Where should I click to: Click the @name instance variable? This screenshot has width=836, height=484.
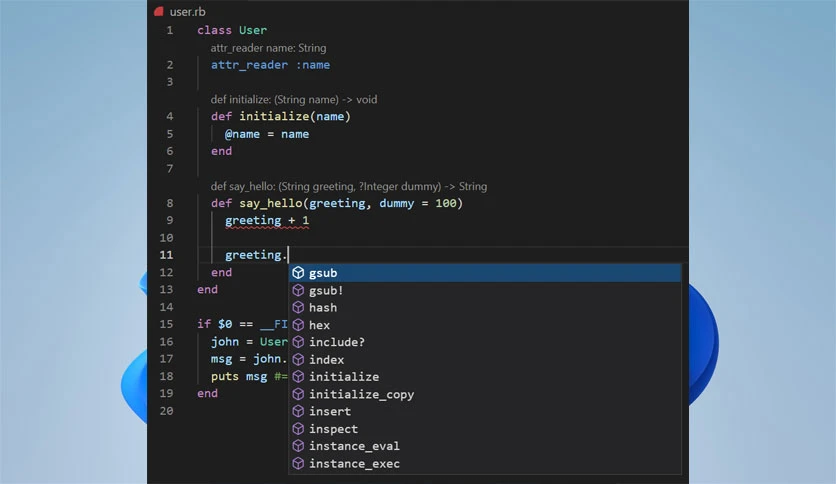click(242, 134)
